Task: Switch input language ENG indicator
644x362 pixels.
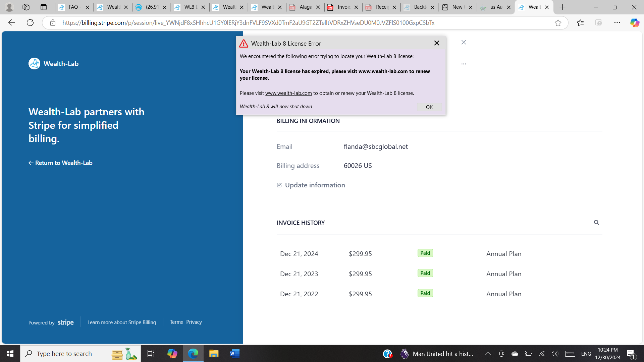Action: (x=586, y=354)
